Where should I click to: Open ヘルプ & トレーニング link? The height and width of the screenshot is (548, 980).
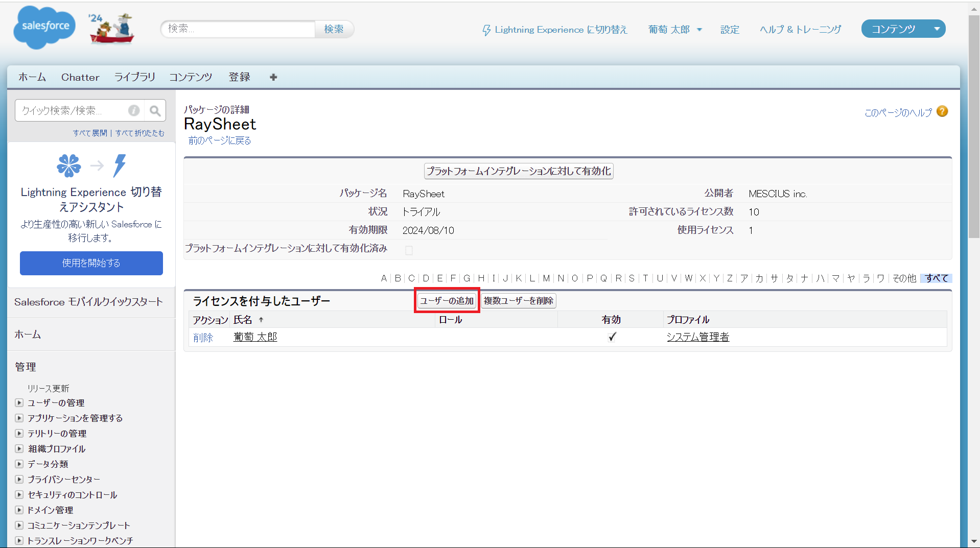coord(800,30)
